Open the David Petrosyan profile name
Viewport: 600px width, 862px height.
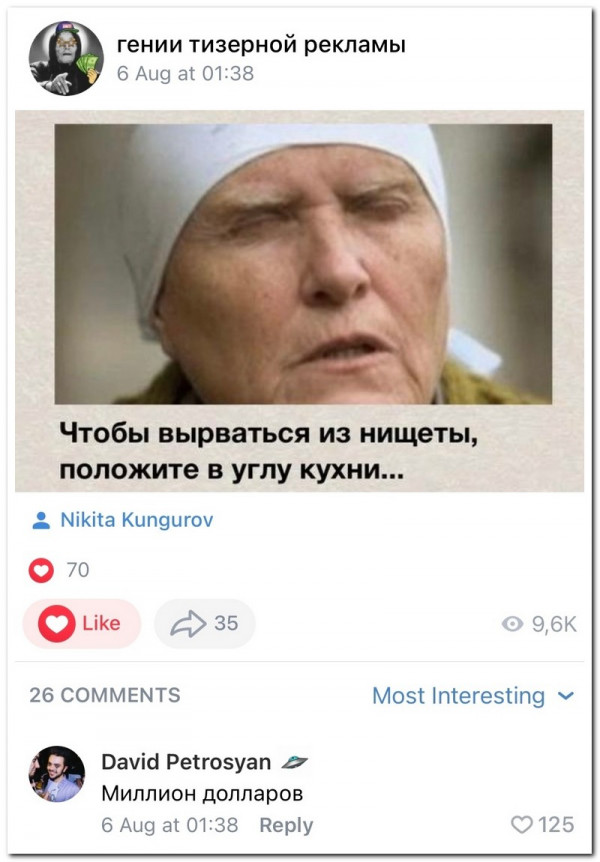coord(186,762)
